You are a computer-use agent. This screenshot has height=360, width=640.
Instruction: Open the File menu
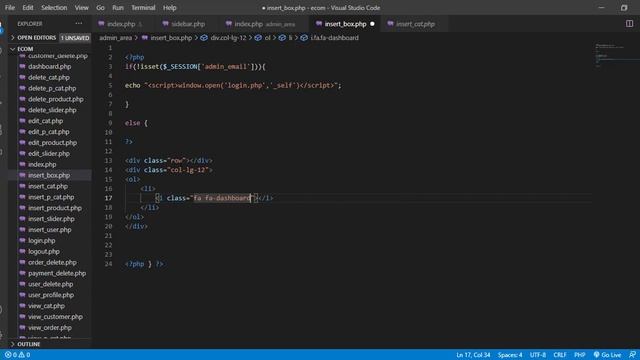(x=10, y=8)
